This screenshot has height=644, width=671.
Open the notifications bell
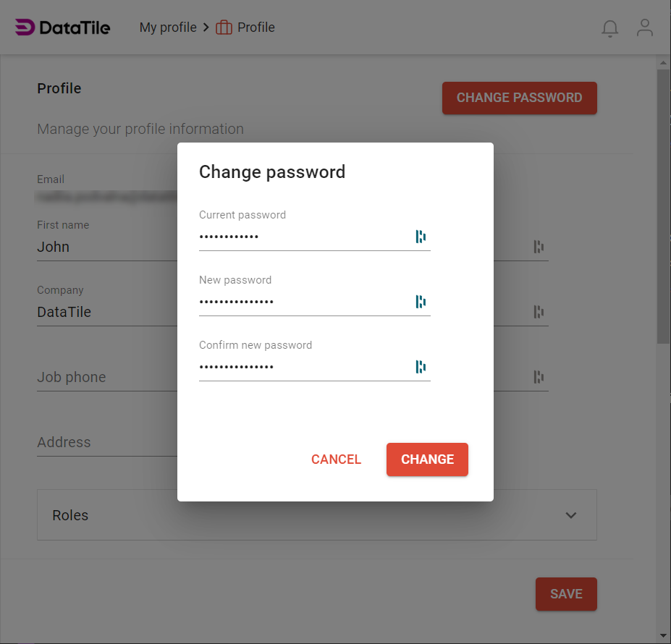point(610,28)
